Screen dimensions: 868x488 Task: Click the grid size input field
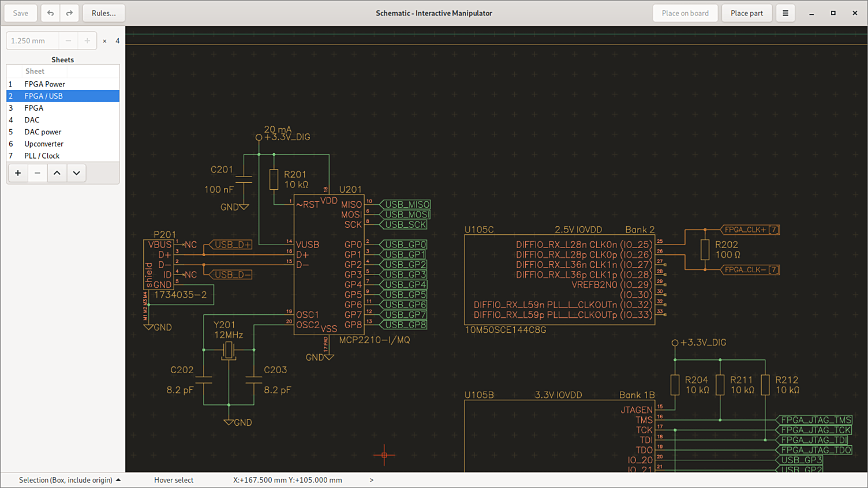(x=32, y=41)
